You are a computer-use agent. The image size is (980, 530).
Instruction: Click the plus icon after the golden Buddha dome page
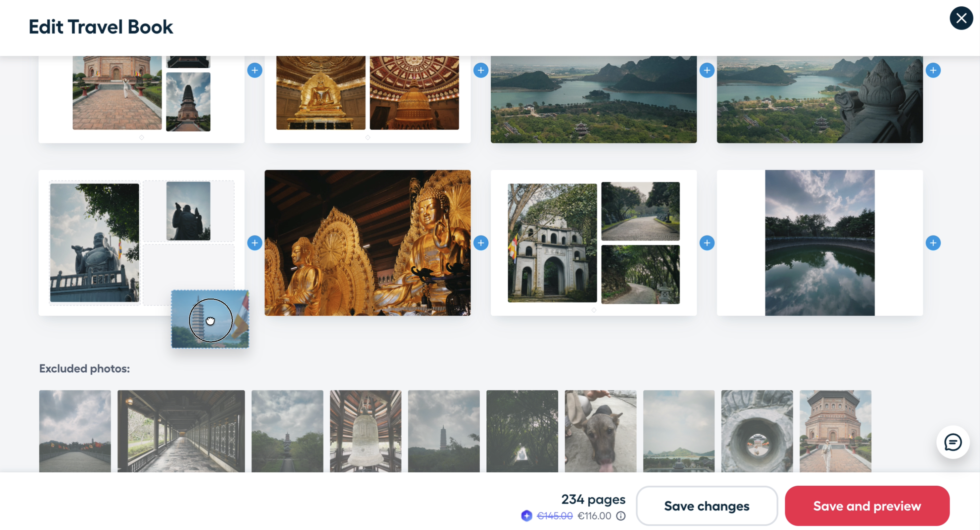pyautogui.click(x=481, y=70)
